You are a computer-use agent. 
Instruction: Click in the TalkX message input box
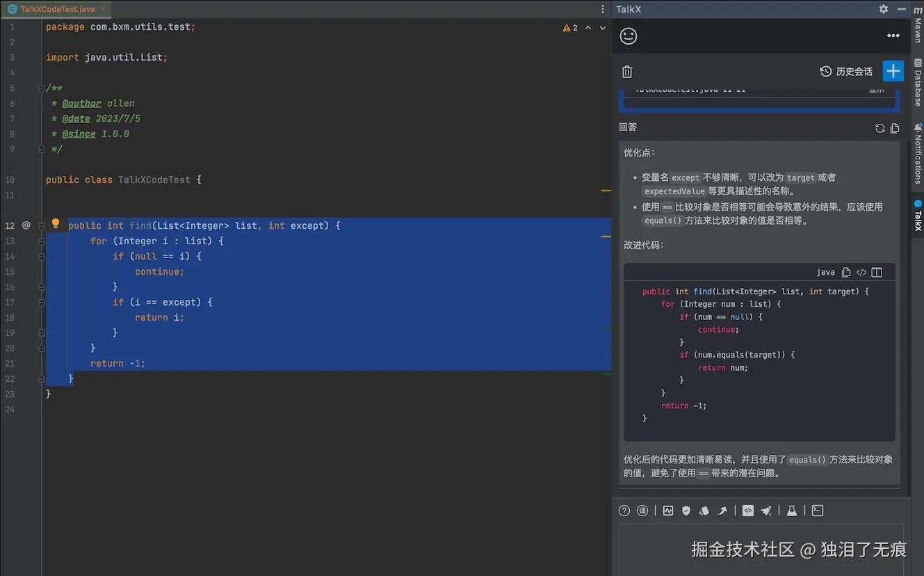[761, 550]
